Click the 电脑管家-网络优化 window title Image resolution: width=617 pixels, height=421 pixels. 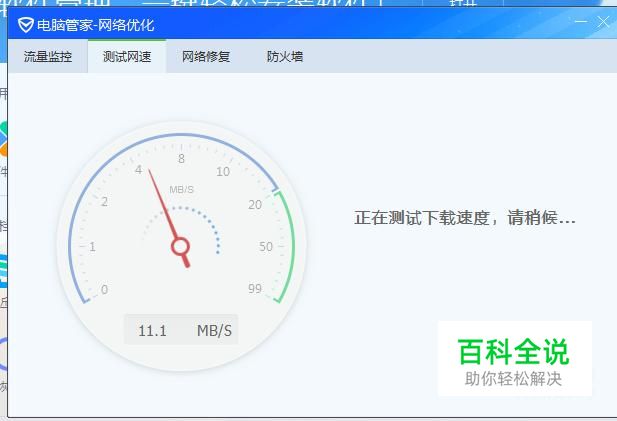pyautogui.click(x=95, y=25)
